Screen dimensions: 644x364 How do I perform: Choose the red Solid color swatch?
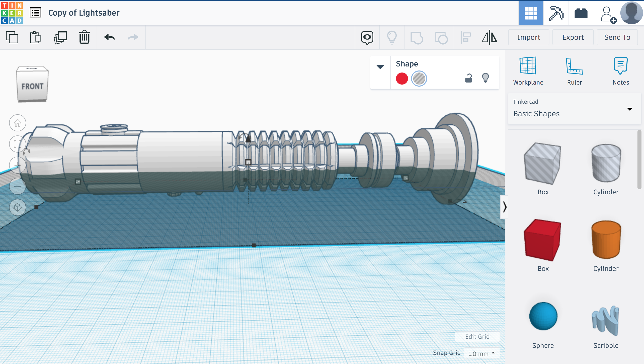(x=402, y=79)
